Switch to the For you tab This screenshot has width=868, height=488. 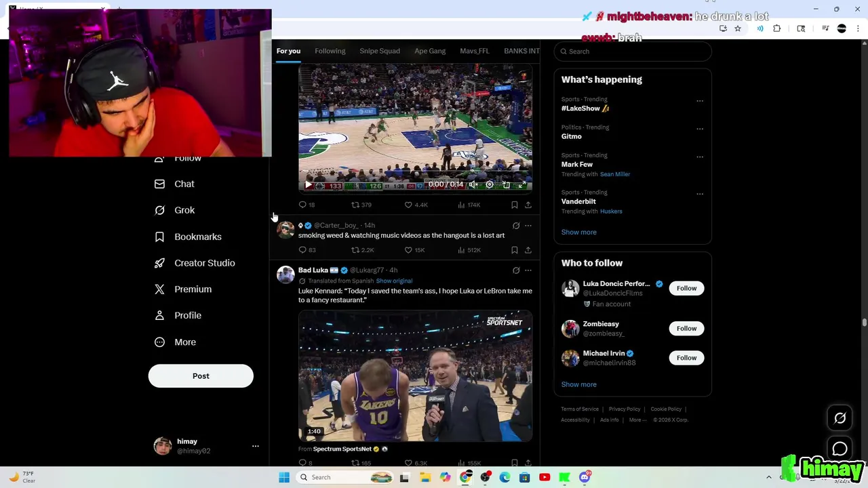[x=288, y=51]
